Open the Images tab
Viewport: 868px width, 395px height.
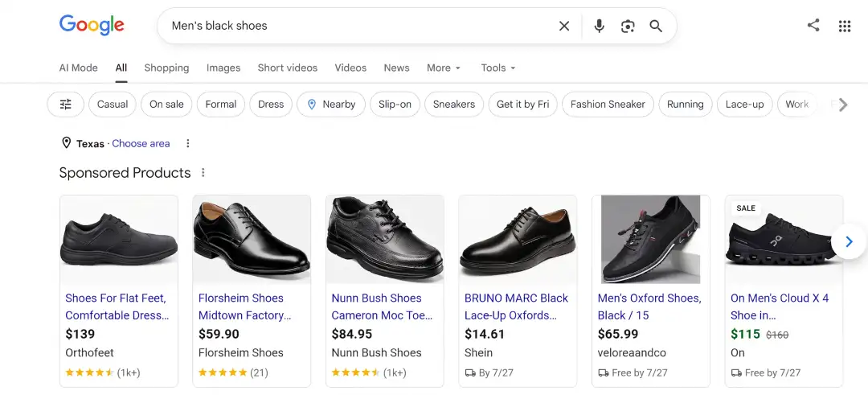point(223,68)
